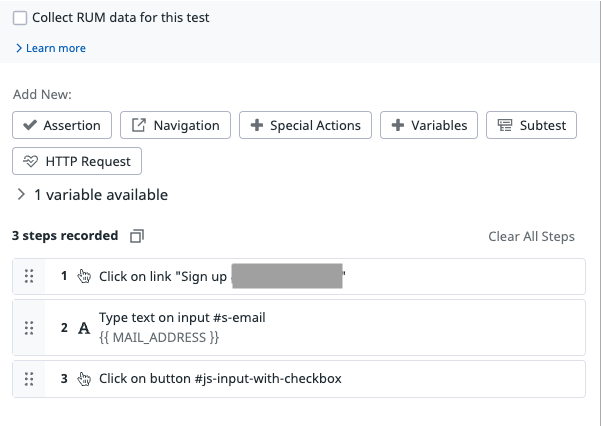
Task: Enable Collect RUM data checkbox
Action: (x=20, y=18)
